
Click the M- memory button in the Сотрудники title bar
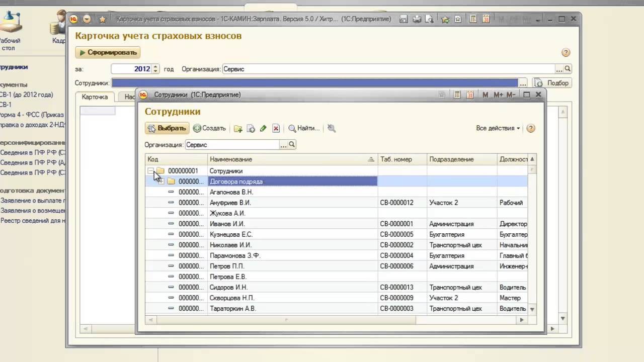coord(511,95)
